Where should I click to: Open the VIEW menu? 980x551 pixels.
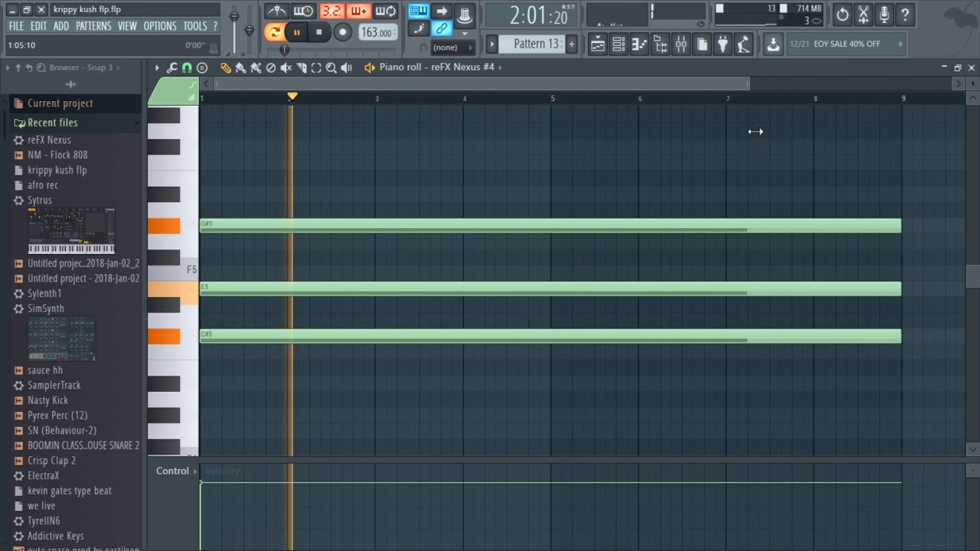click(x=127, y=26)
